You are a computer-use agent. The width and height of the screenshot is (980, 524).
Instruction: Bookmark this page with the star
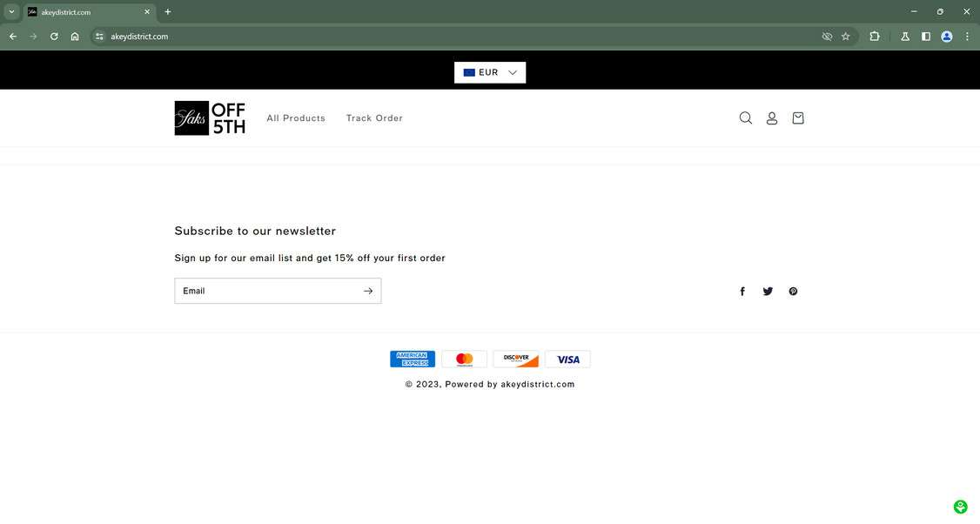[x=846, y=37]
